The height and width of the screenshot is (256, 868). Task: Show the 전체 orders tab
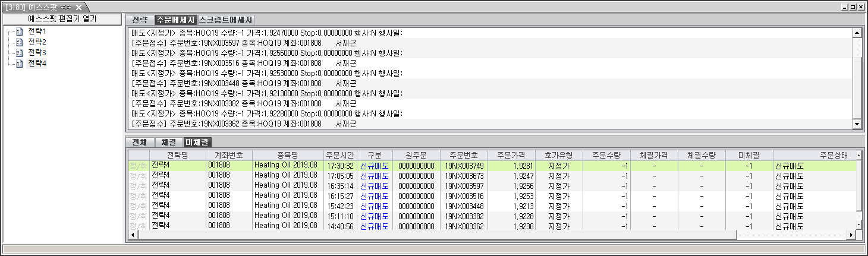(x=140, y=142)
